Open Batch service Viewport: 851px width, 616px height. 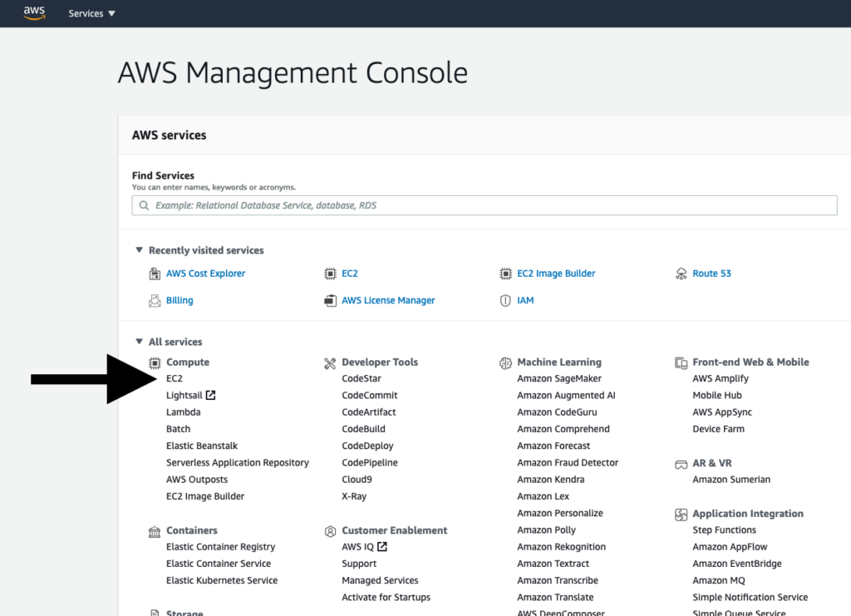pyautogui.click(x=178, y=429)
